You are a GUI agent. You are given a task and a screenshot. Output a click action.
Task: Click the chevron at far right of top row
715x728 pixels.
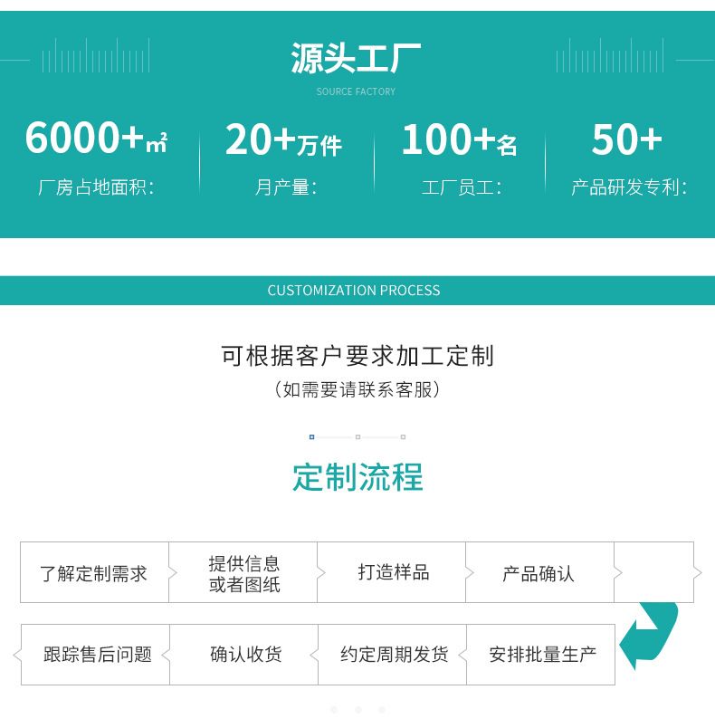[x=697, y=573]
